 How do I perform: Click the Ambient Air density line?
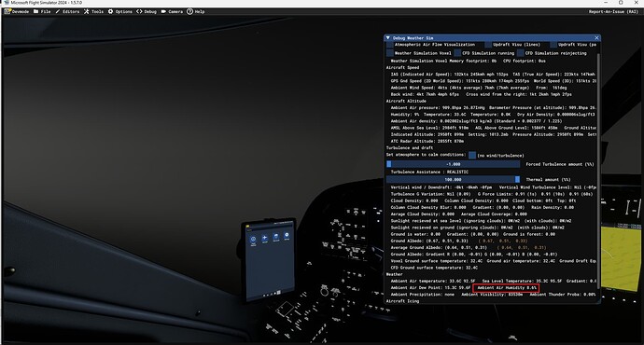pyautogui.click(x=476, y=121)
